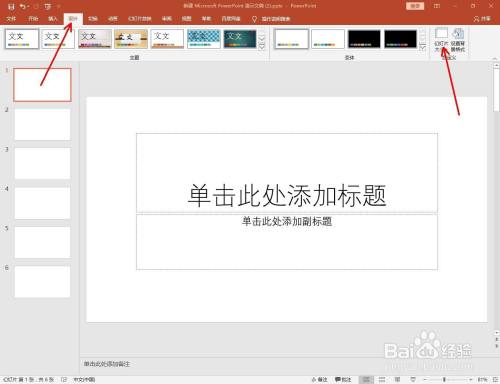Open the ribbon display options icon
This screenshot has width=500, height=384.
(x=437, y=6)
